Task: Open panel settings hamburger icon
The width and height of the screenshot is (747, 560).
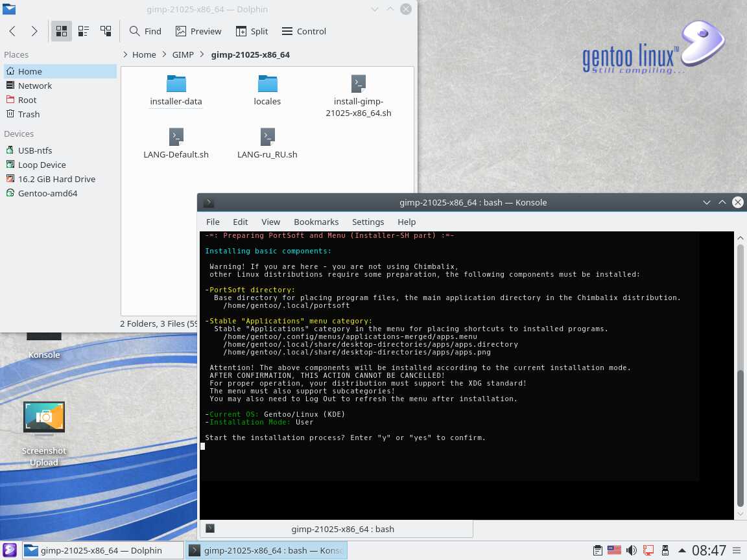Action: coord(737,551)
